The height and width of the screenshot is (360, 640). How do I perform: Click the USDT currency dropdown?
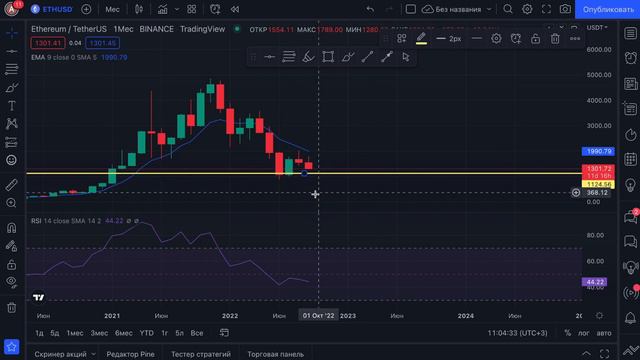597,27
